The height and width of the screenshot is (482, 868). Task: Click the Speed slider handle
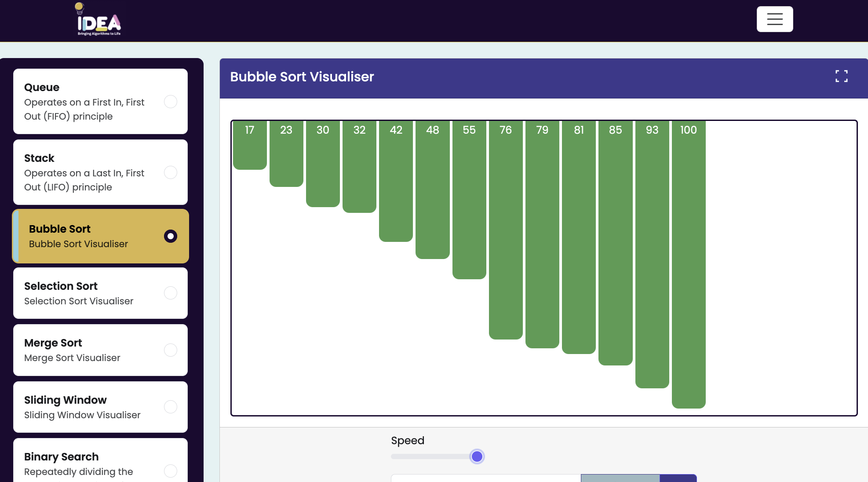coord(477,456)
